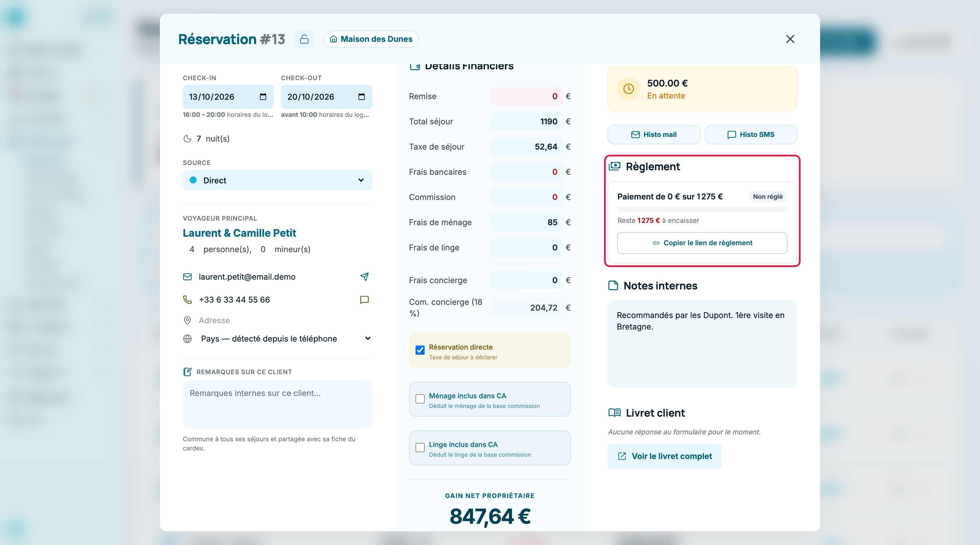Click the Gain net propriétaire amount 847,64 €
This screenshot has width=980, height=545.
click(x=490, y=516)
